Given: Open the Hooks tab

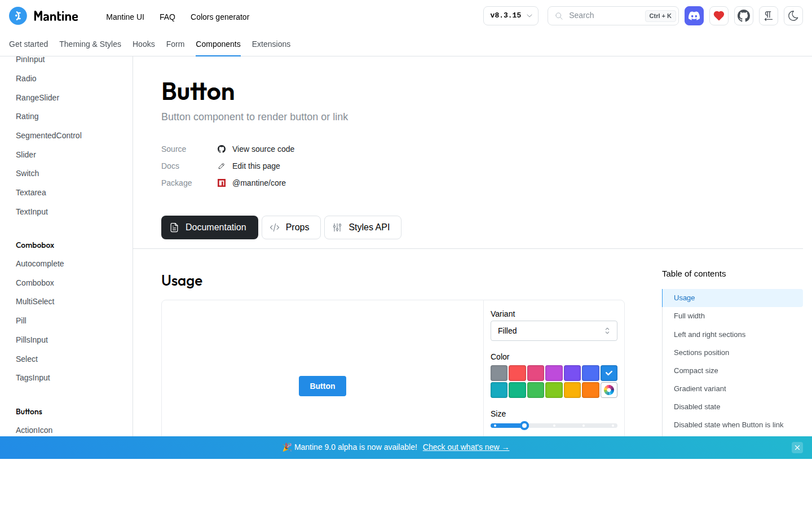Looking at the screenshot, I should click(x=144, y=44).
